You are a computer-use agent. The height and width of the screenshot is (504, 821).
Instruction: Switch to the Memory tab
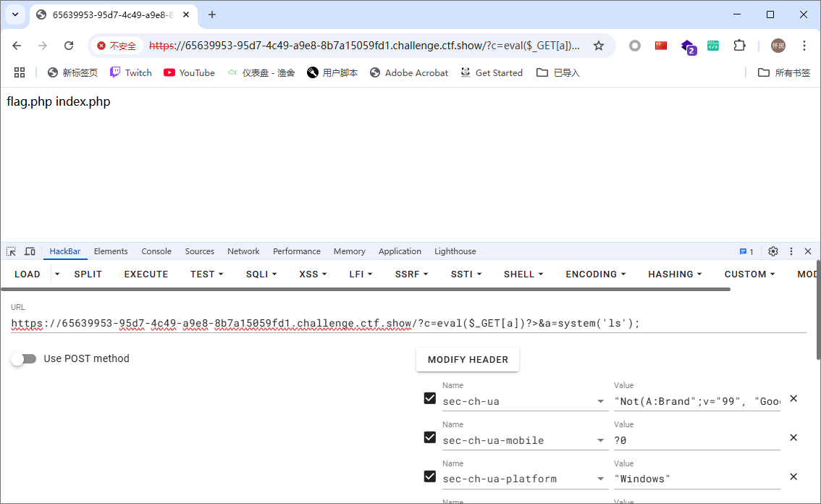pos(349,251)
